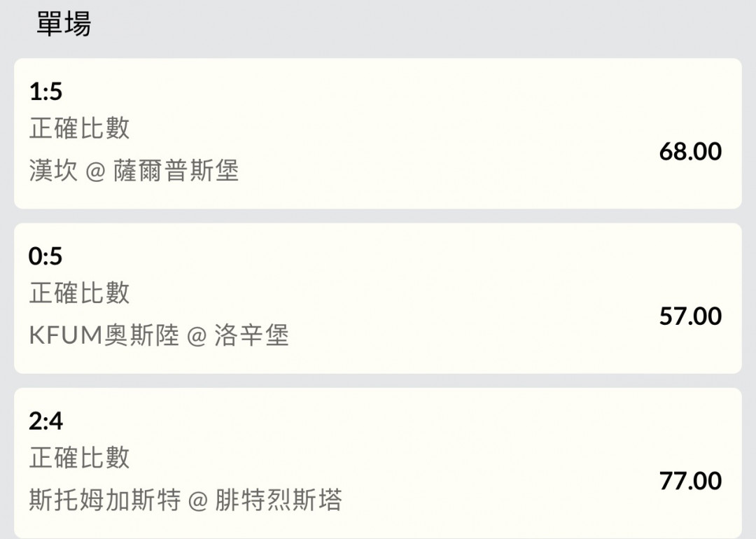Click the 斯托姆加斯特 team name
Viewport: 756px width, 539px height.
point(104,500)
